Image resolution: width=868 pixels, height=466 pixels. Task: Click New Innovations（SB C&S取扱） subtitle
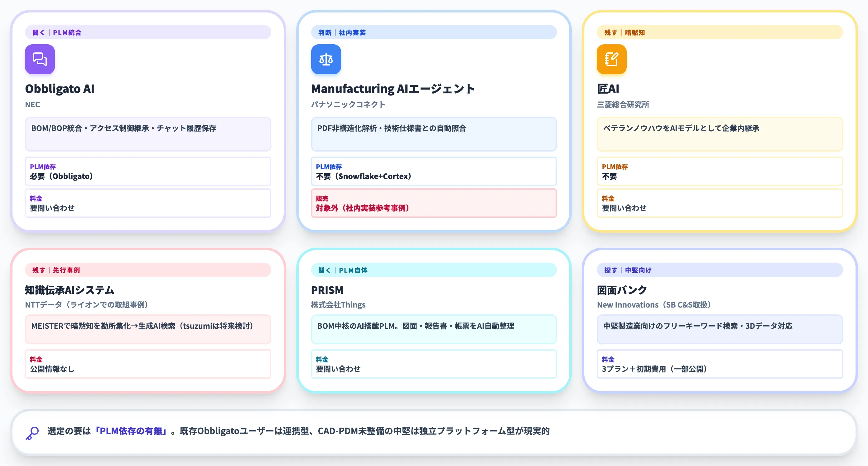pos(654,305)
